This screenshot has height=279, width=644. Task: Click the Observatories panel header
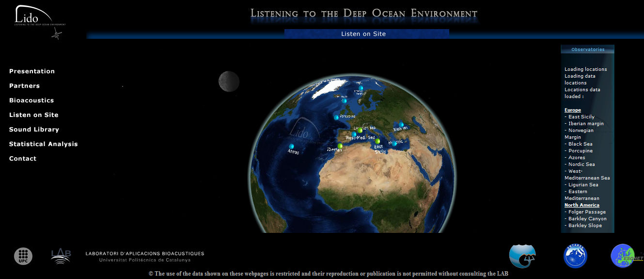[x=587, y=49]
